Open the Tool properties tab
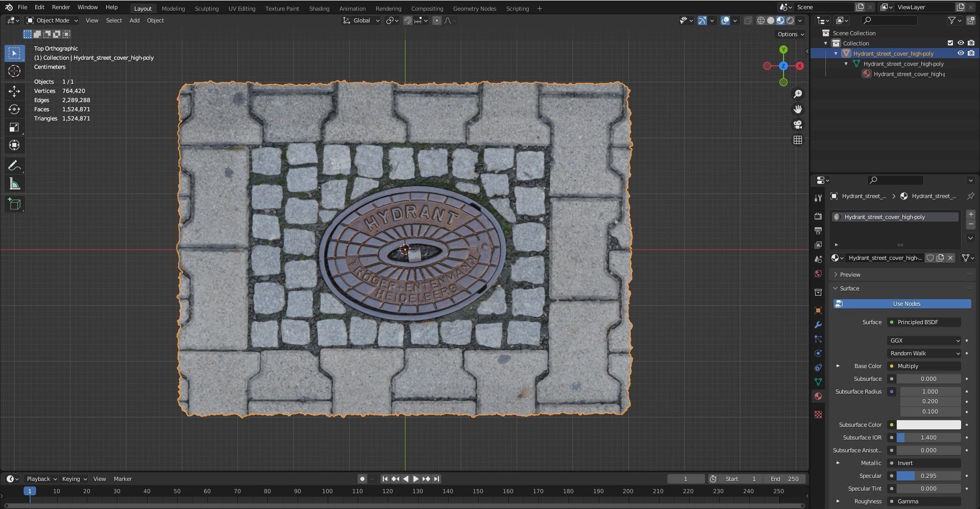980x509 pixels. pyautogui.click(x=818, y=198)
